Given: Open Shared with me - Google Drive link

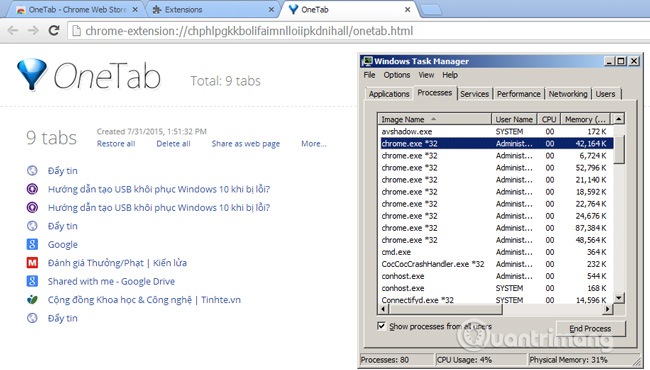Looking at the screenshot, I should click(x=111, y=281).
